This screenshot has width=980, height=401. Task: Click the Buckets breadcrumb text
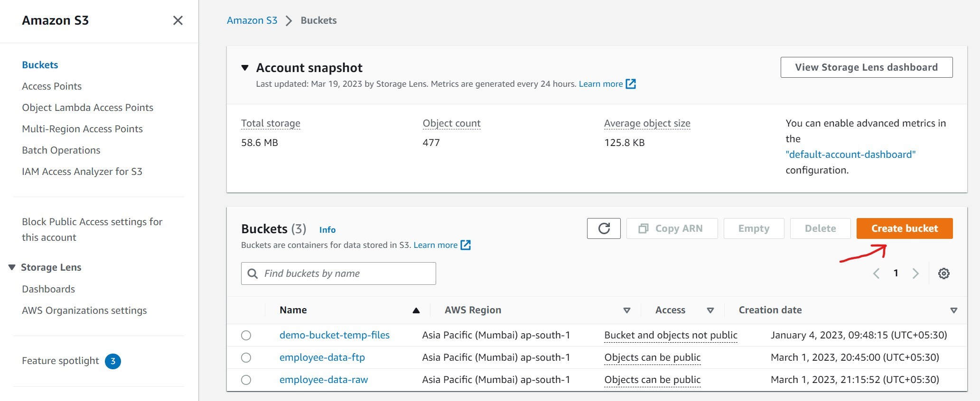318,20
